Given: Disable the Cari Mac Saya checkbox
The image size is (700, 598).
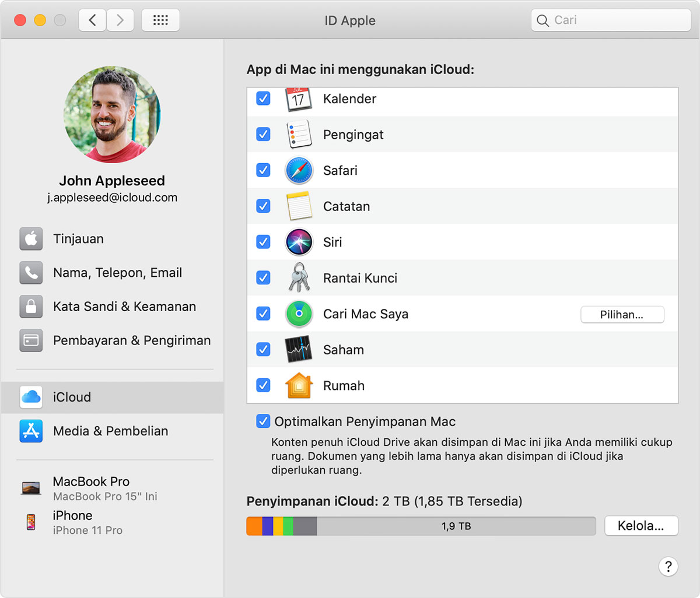Looking at the screenshot, I should (x=263, y=314).
